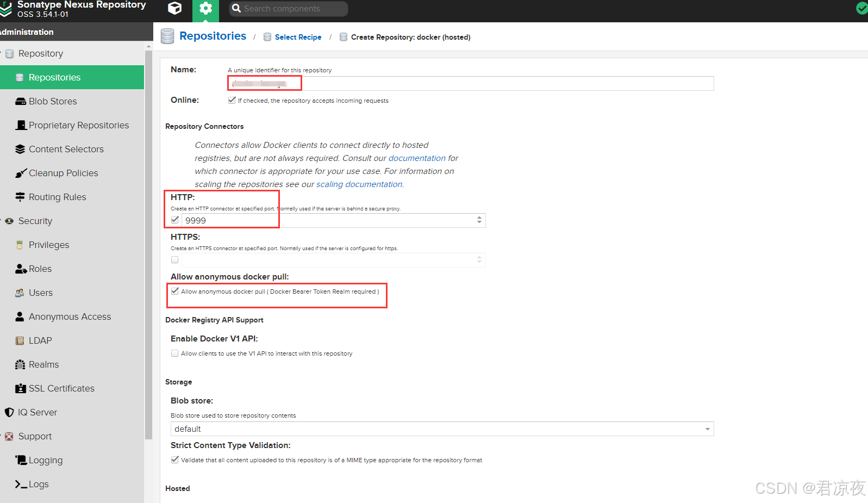This screenshot has height=503, width=868.
Task: Click the Blob Stores icon in sidebar
Action: (21, 101)
